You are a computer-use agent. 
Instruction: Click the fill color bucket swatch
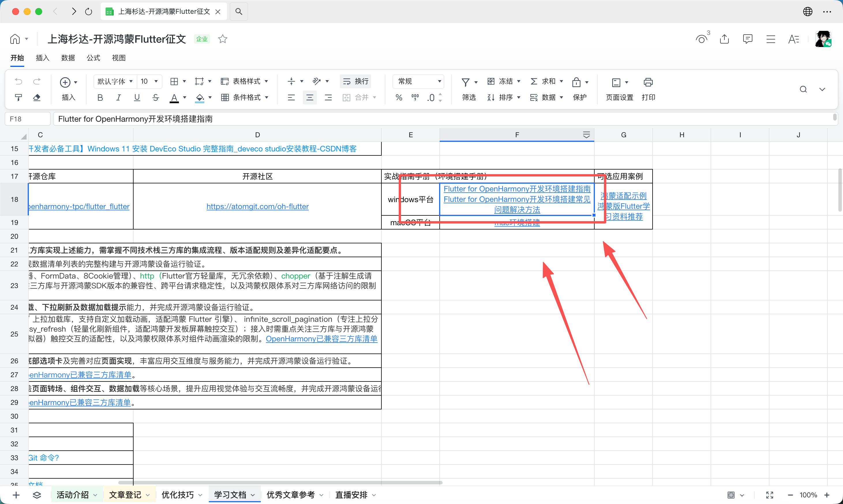click(x=200, y=98)
